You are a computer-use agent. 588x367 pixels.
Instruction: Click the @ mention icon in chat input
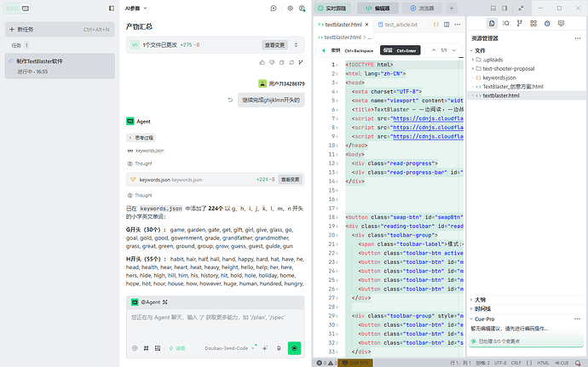(x=135, y=348)
